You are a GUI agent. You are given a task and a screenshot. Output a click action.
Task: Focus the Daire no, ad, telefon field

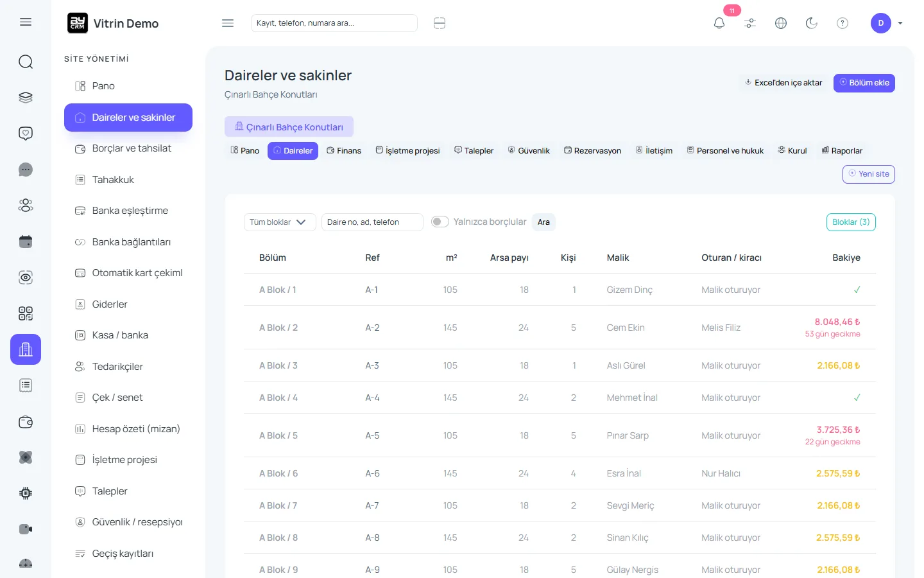pos(372,222)
